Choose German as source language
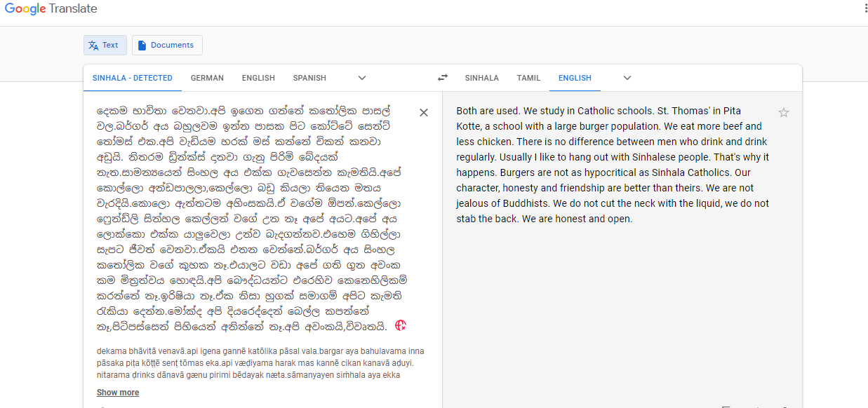 pyautogui.click(x=207, y=78)
